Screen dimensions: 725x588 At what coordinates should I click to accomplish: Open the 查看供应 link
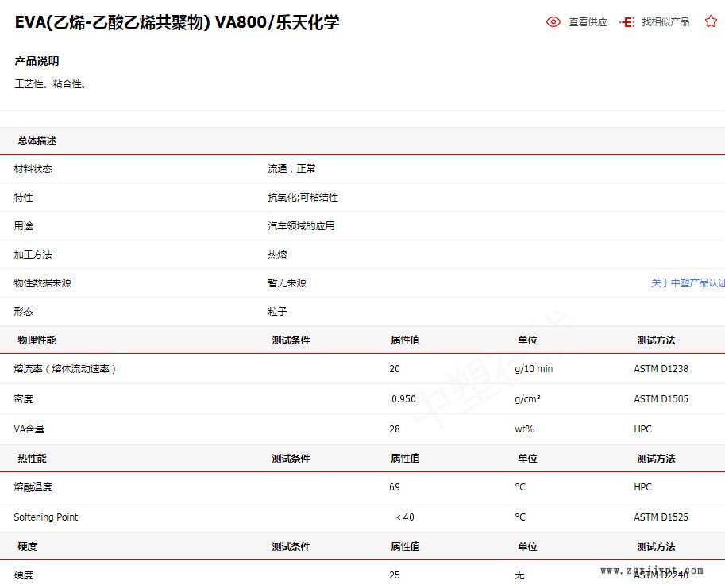tap(588, 22)
